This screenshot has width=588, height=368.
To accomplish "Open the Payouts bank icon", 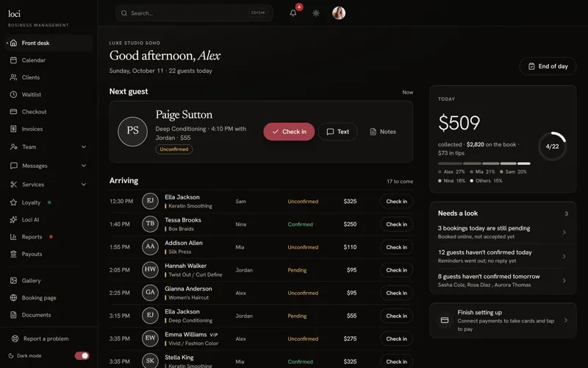I will 13,254.
